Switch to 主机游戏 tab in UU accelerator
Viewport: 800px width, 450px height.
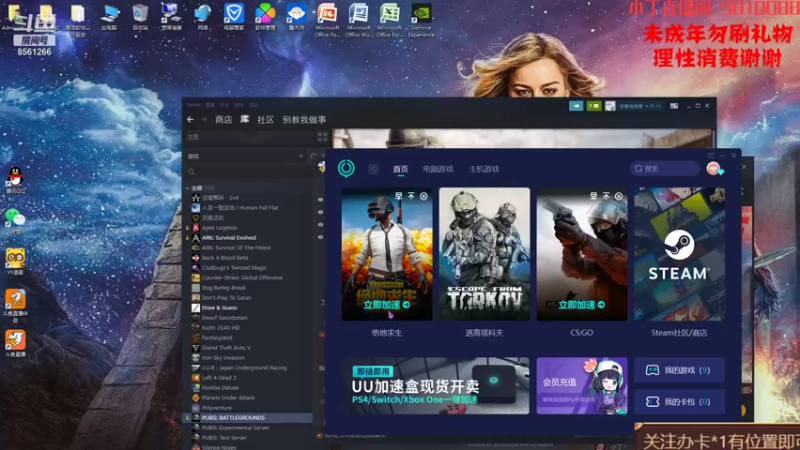(x=484, y=169)
